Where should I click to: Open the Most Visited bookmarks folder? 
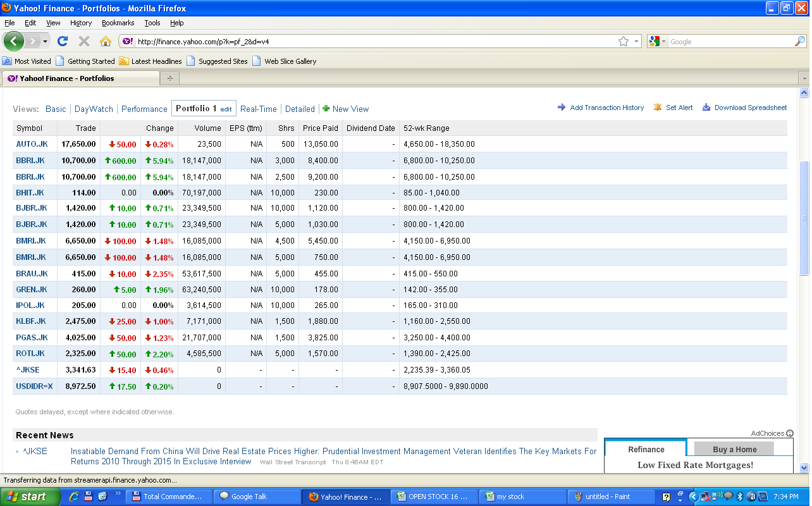tap(27, 61)
